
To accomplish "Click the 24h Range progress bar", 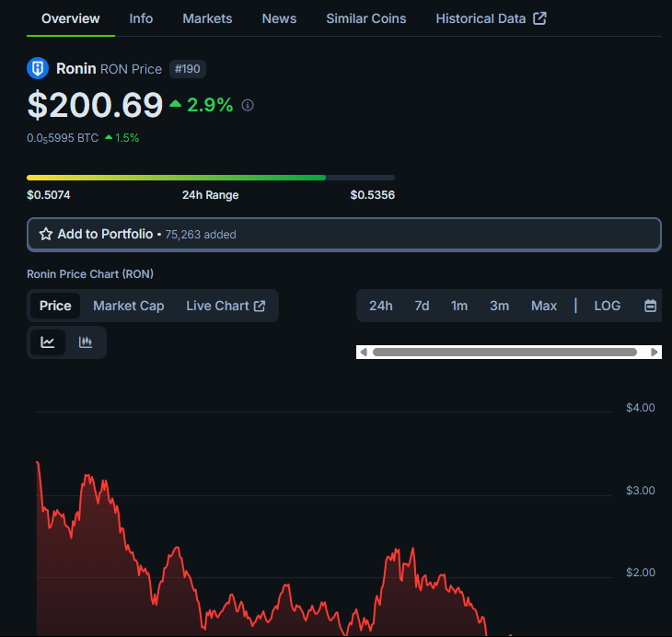I will click(211, 178).
